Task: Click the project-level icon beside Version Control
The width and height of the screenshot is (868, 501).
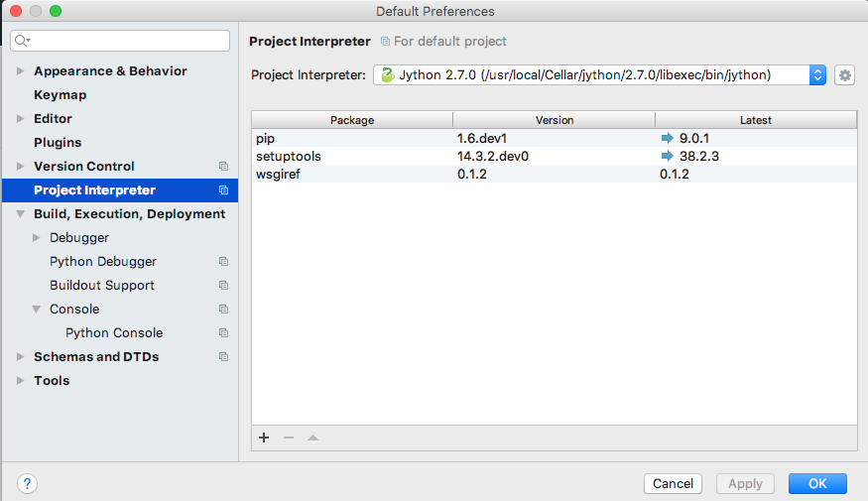Action: click(x=223, y=166)
